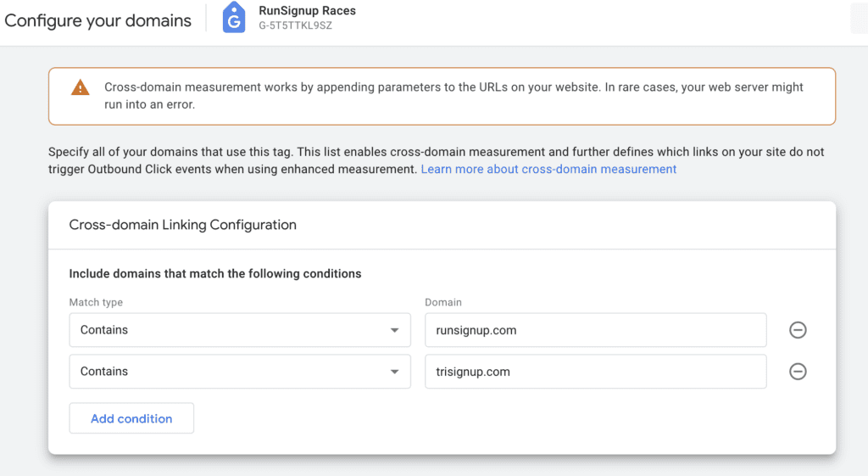Image resolution: width=868 pixels, height=476 pixels.
Task: Click the Cross-domain Linking Configuration header
Action: pos(183,225)
